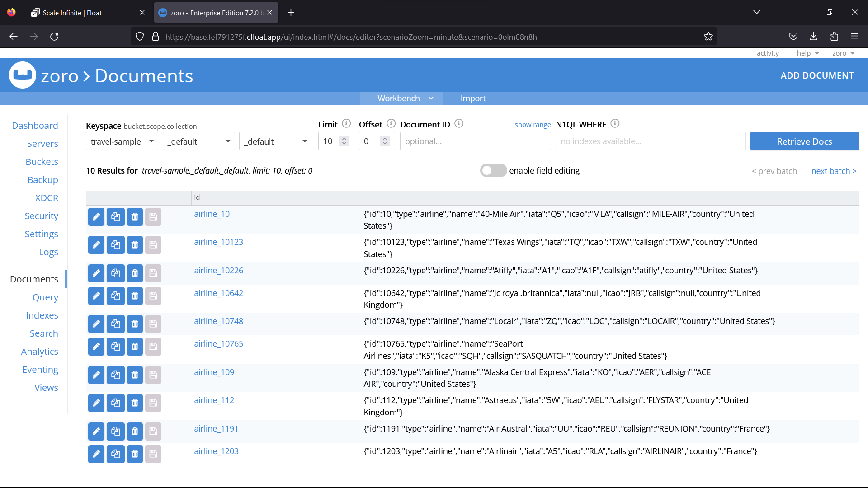Click the Offset info icon
Viewport: 868px width, 488px height.
tap(391, 123)
